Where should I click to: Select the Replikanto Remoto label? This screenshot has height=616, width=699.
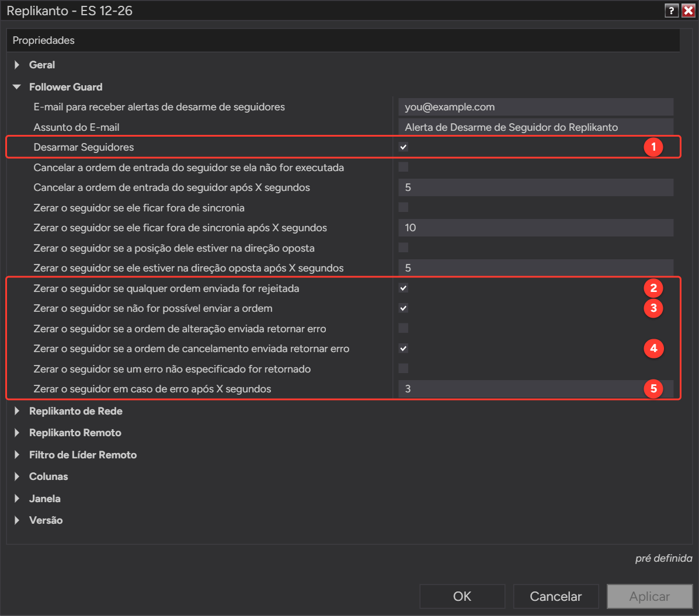(x=75, y=433)
